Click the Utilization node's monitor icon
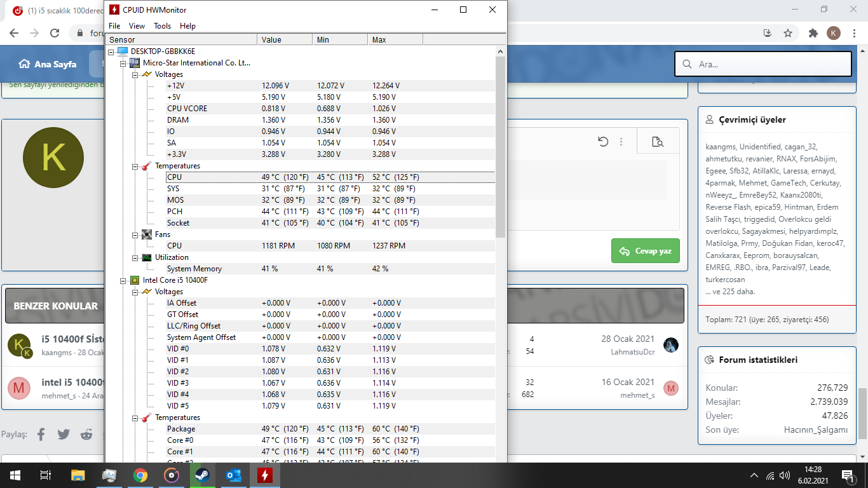 147,257
